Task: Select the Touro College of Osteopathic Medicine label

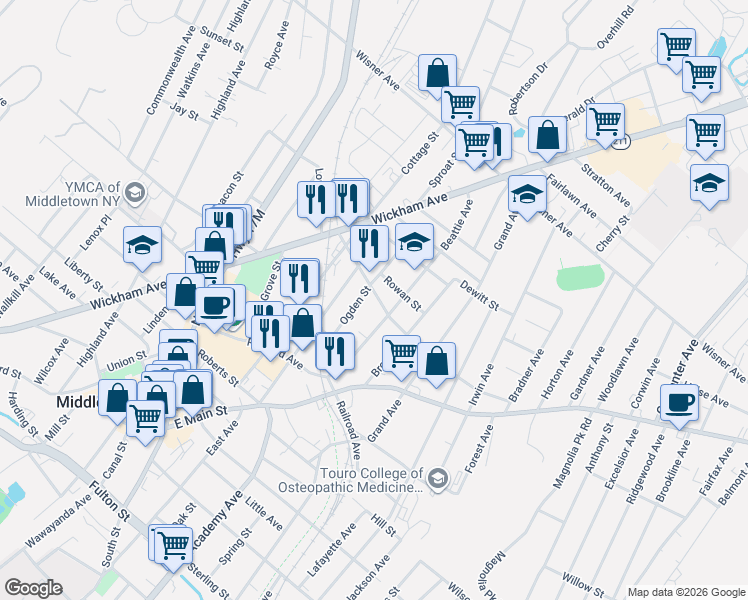Action: [351, 480]
